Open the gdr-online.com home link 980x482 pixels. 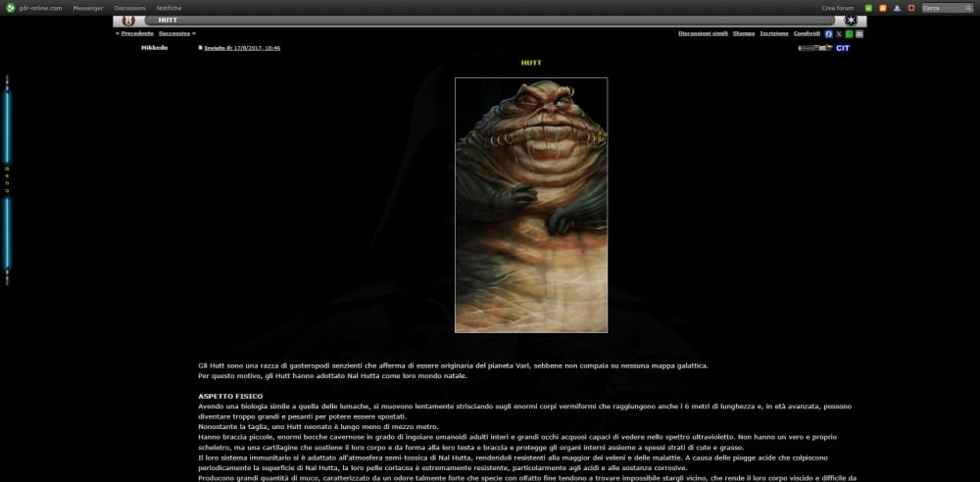click(40, 8)
